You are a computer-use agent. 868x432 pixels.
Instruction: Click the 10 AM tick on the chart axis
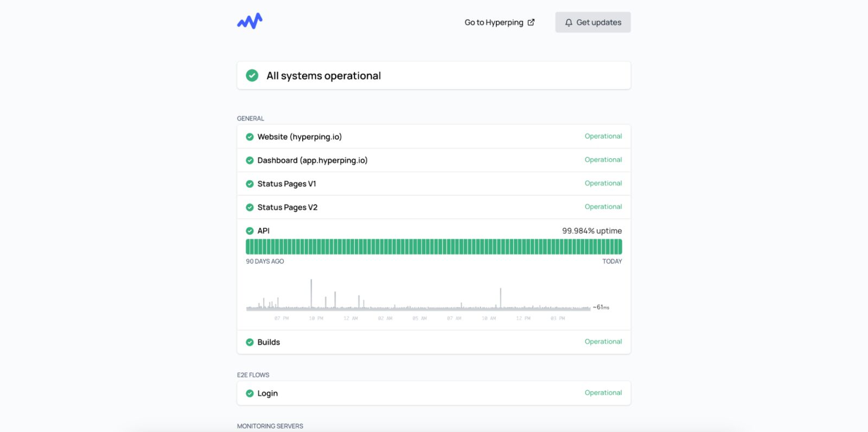click(489, 319)
